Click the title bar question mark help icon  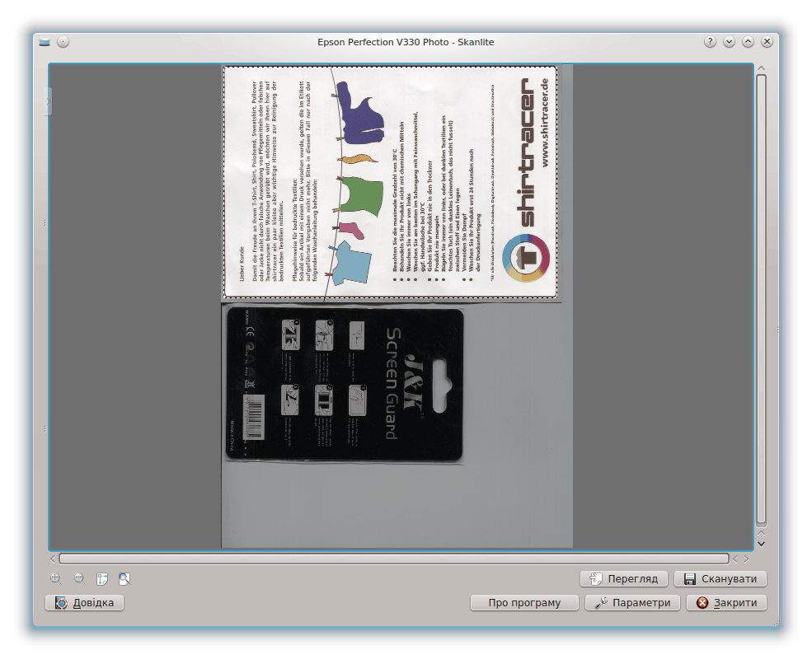tap(710, 42)
